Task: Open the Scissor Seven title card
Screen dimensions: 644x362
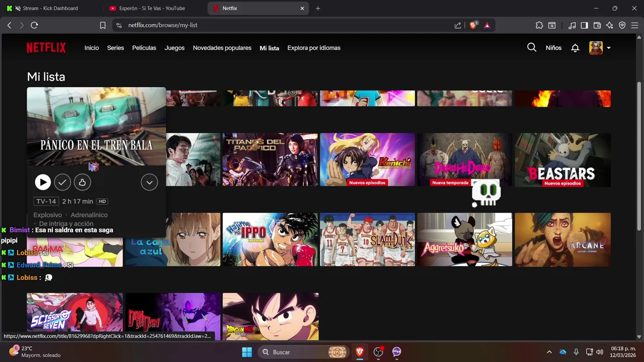Action: 74,317
